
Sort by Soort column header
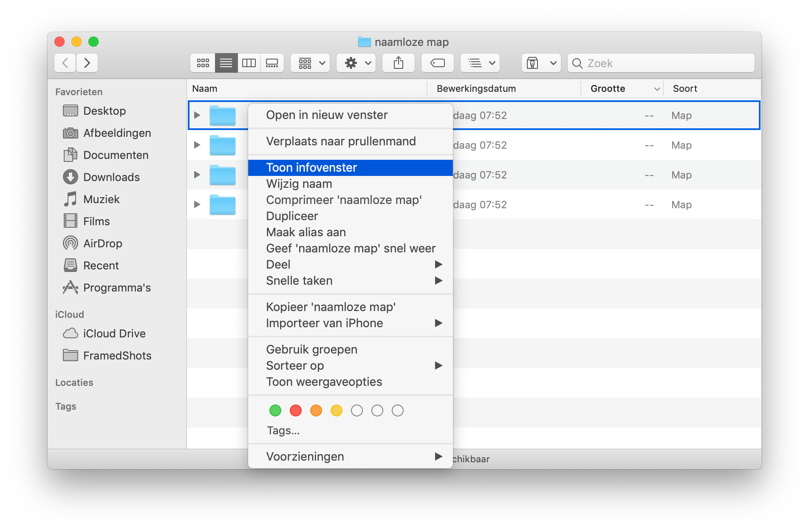point(712,89)
